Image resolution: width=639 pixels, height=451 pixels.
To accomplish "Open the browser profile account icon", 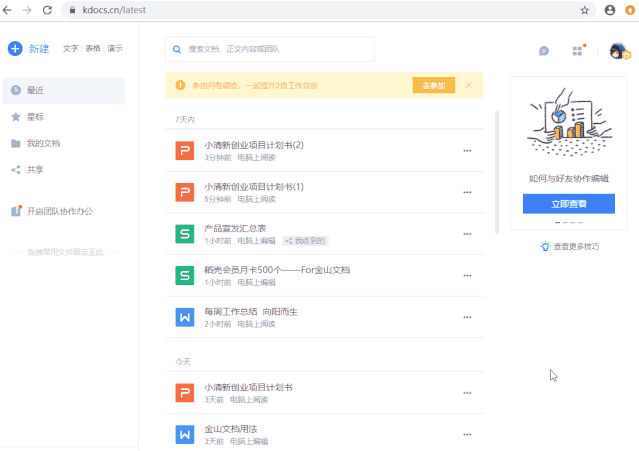I will coord(610,10).
